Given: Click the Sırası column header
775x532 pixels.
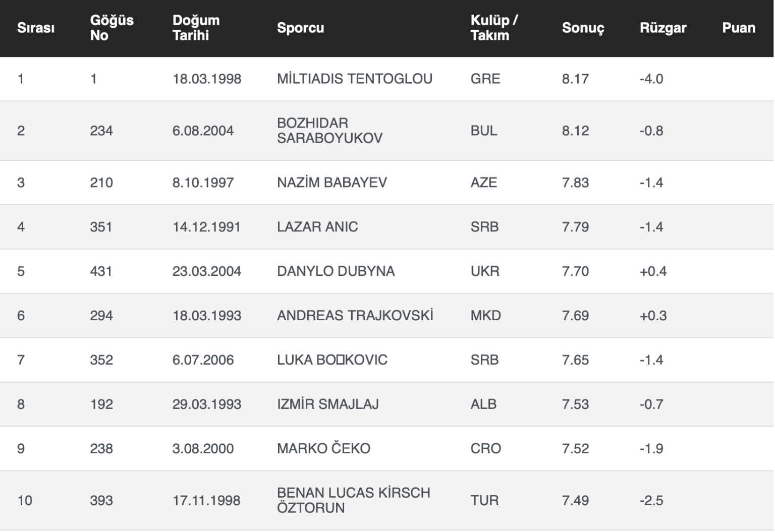Looking at the screenshot, I should coord(36,28).
